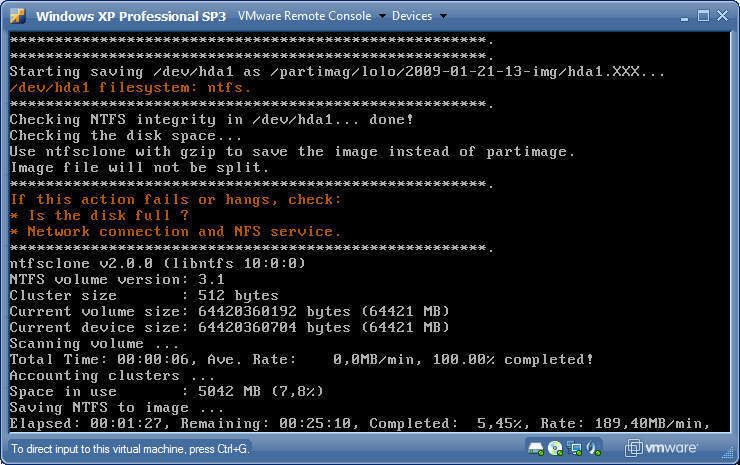Click 'Checking NTFS integrity' line

[x=211, y=119]
